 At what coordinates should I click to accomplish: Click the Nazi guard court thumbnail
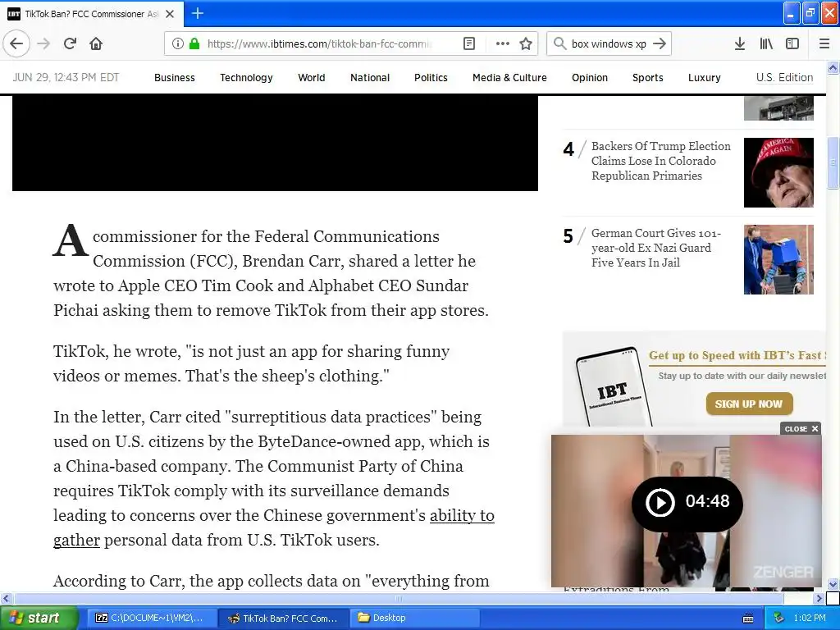(778, 259)
